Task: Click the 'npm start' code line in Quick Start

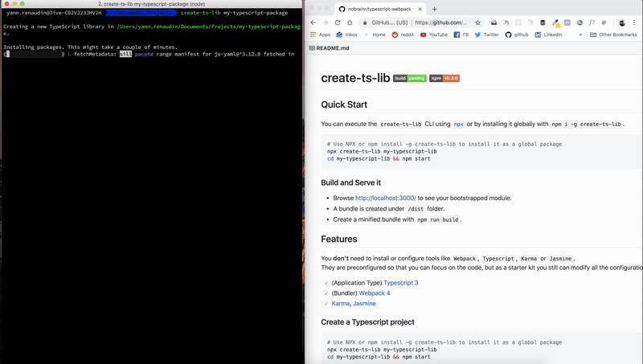Action: tap(379, 158)
